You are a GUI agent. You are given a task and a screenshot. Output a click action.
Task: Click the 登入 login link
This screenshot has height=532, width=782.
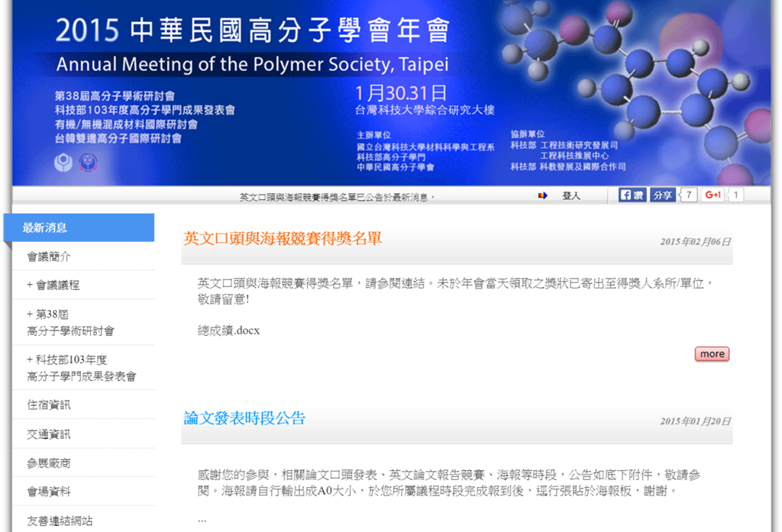(571, 196)
